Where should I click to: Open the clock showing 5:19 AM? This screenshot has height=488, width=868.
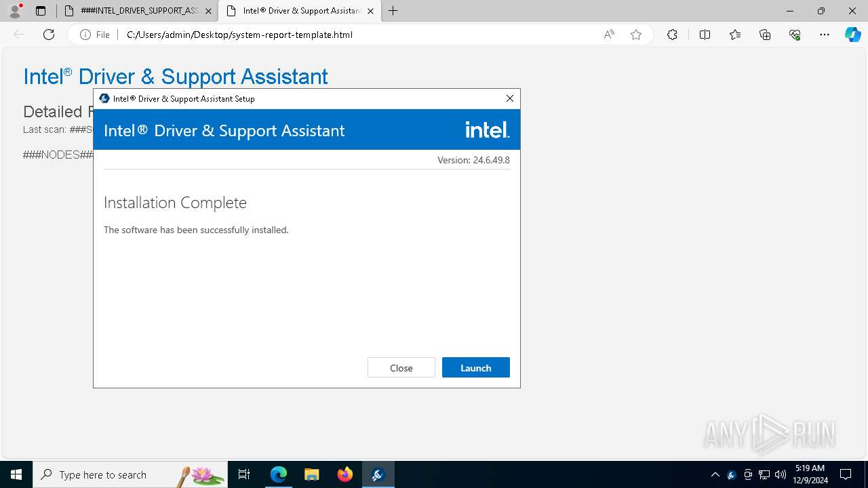(x=810, y=474)
